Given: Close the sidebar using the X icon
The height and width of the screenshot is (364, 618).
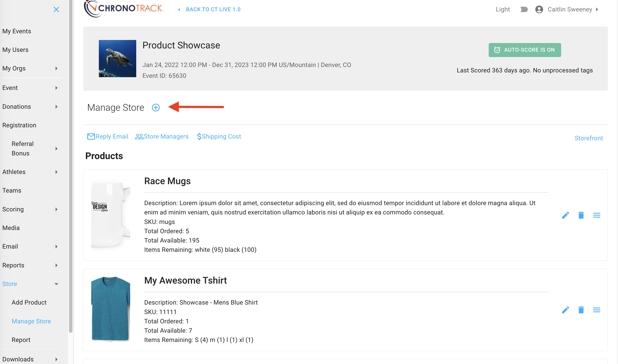Looking at the screenshot, I should (x=56, y=9).
